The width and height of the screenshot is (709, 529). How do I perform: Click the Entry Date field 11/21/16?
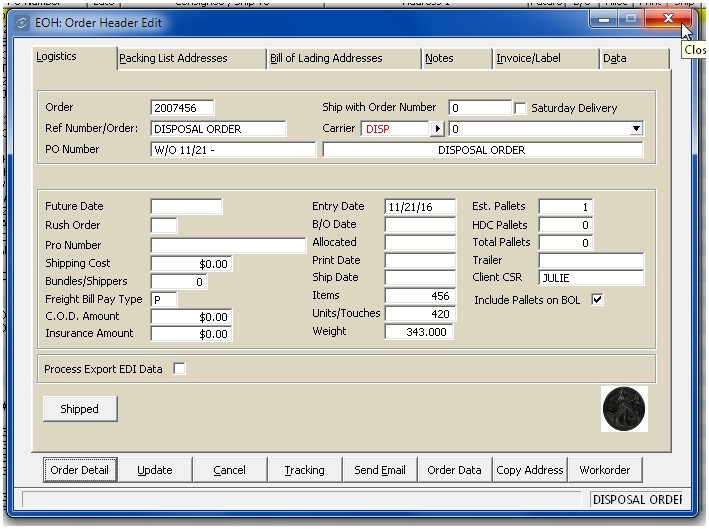pyautogui.click(x=420, y=207)
